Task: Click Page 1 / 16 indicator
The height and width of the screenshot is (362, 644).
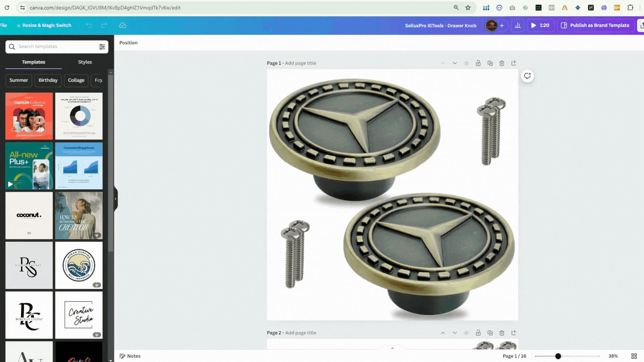Action: [x=515, y=356]
